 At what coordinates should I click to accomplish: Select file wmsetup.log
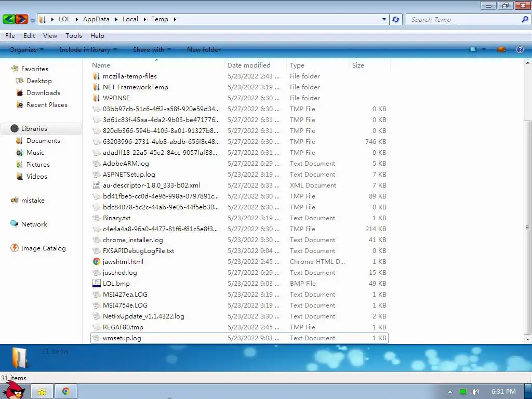239,338
